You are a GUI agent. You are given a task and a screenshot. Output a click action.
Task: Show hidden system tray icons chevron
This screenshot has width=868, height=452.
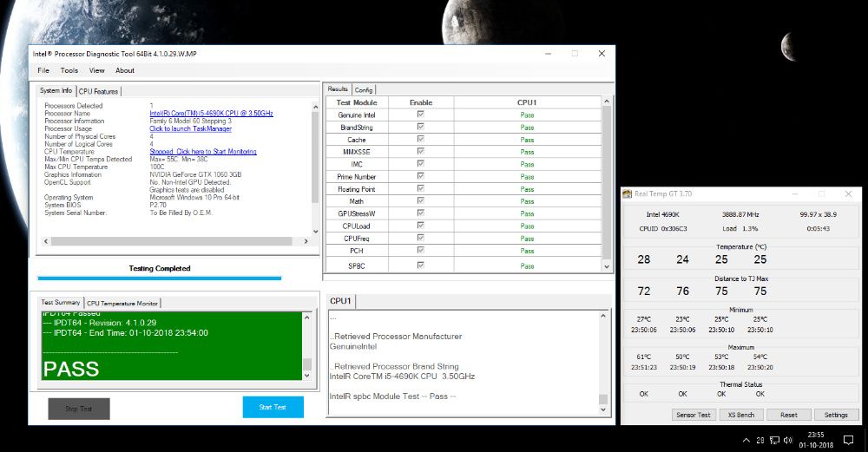(746, 441)
